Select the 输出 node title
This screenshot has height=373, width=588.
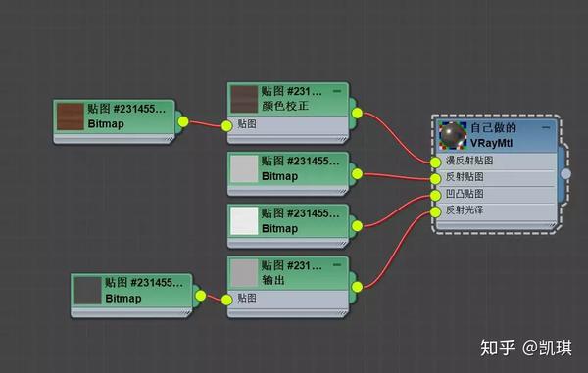point(273,280)
